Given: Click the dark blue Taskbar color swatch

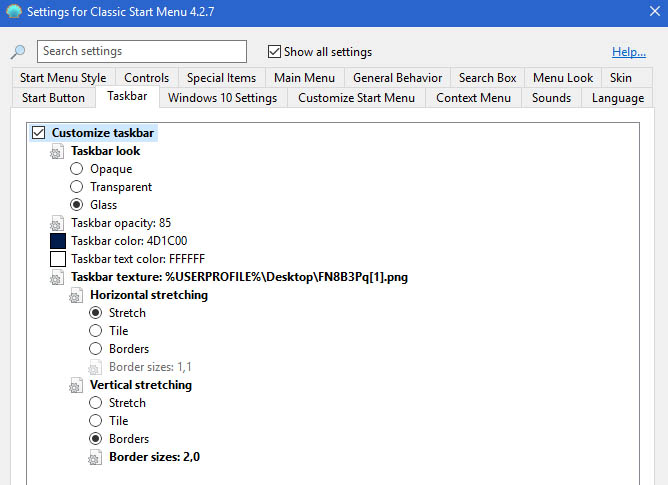Looking at the screenshot, I should (58, 241).
